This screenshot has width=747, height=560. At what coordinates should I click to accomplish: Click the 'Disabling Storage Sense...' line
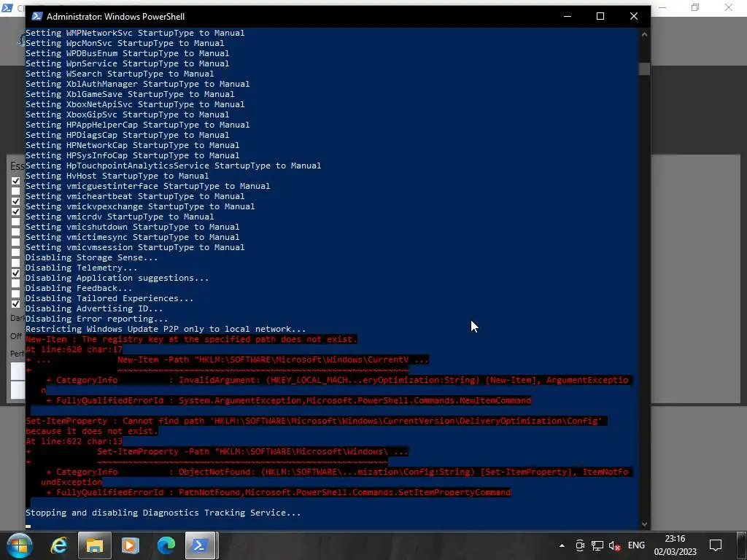(91, 257)
